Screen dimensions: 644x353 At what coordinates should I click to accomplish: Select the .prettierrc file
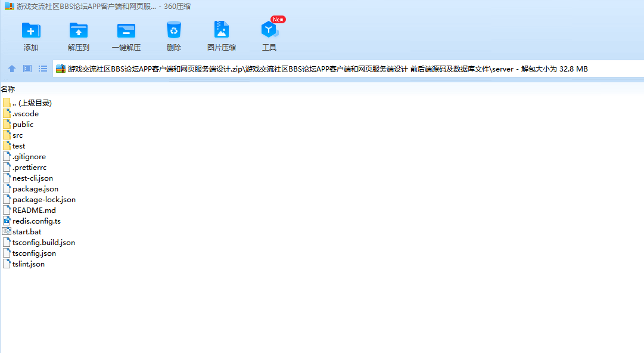pos(24,167)
